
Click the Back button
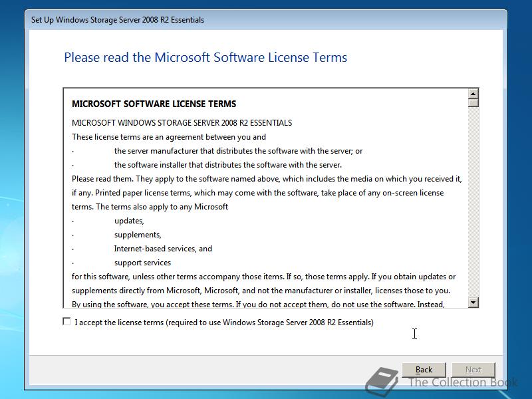[424, 370]
